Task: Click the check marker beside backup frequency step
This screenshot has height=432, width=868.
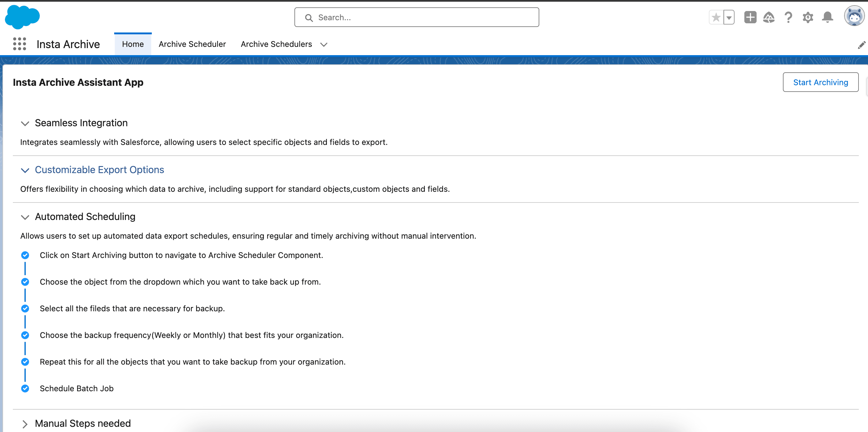Action: click(x=25, y=335)
